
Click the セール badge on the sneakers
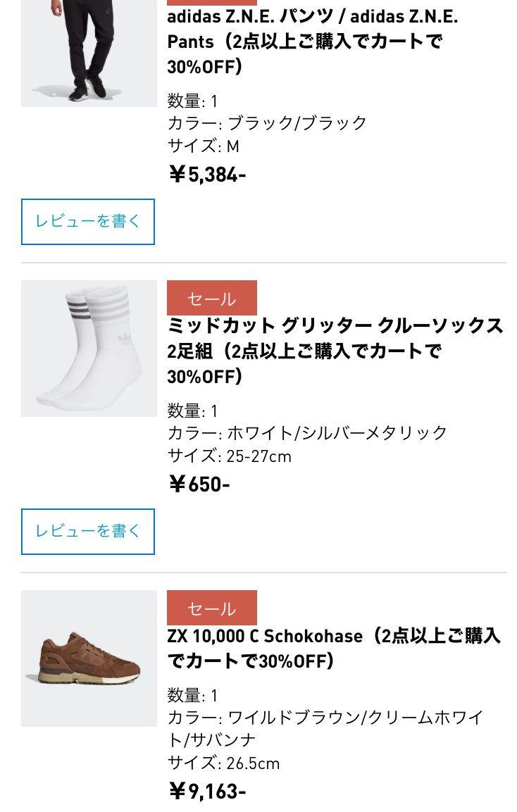(x=211, y=607)
